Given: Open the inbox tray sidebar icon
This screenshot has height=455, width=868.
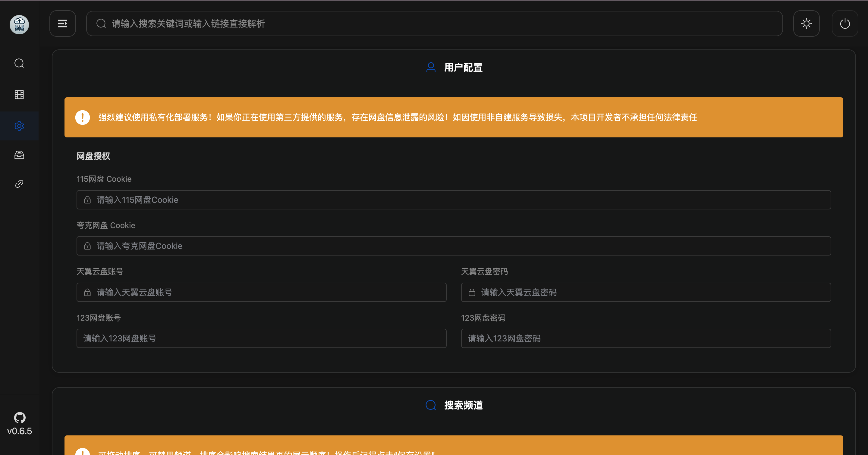Looking at the screenshot, I should [x=19, y=155].
